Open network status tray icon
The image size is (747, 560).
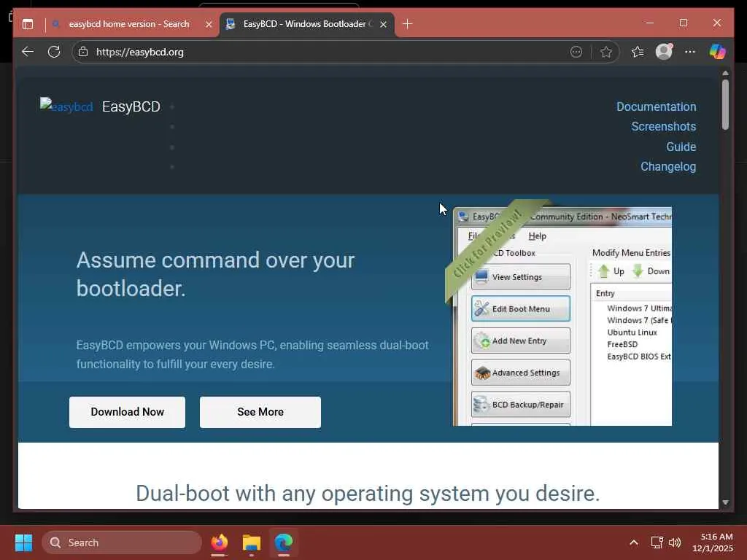657,542
